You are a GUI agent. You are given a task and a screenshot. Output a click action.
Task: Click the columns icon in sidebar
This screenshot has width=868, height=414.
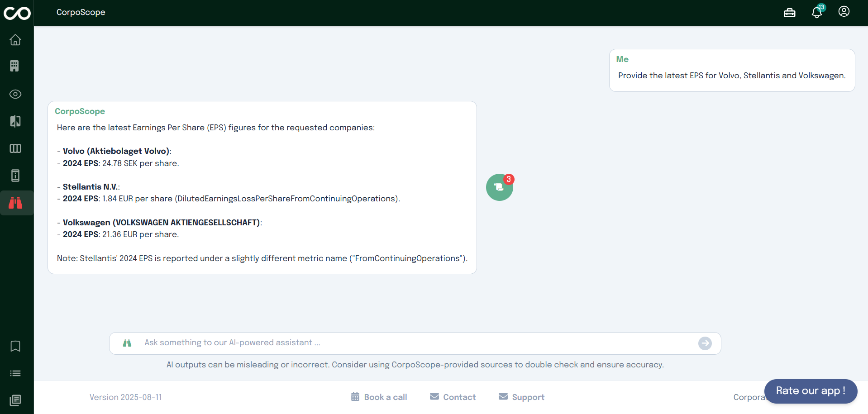(15, 148)
